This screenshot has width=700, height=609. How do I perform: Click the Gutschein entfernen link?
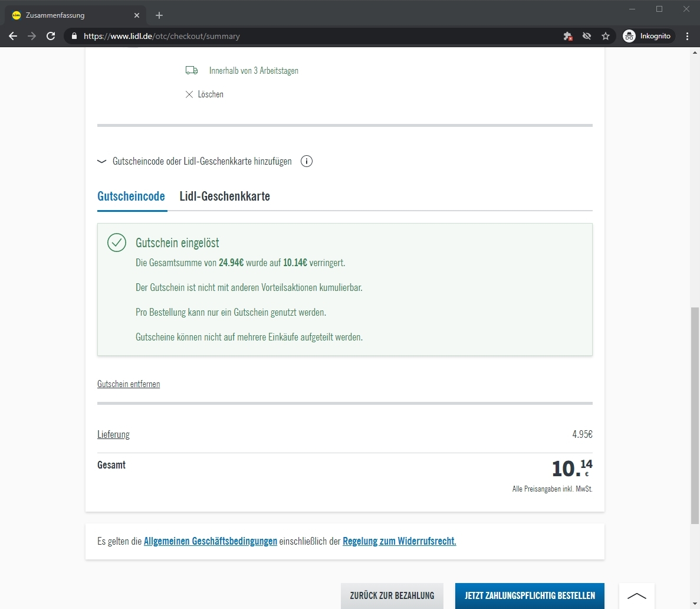pos(129,384)
